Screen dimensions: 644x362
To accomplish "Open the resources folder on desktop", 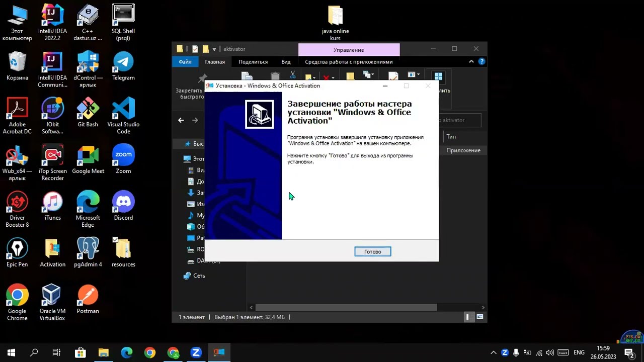I will (123, 253).
